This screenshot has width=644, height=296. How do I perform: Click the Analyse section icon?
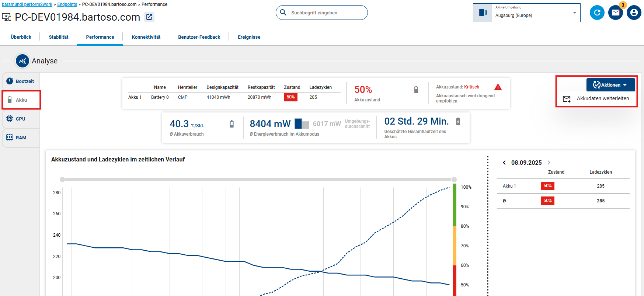pos(22,61)
